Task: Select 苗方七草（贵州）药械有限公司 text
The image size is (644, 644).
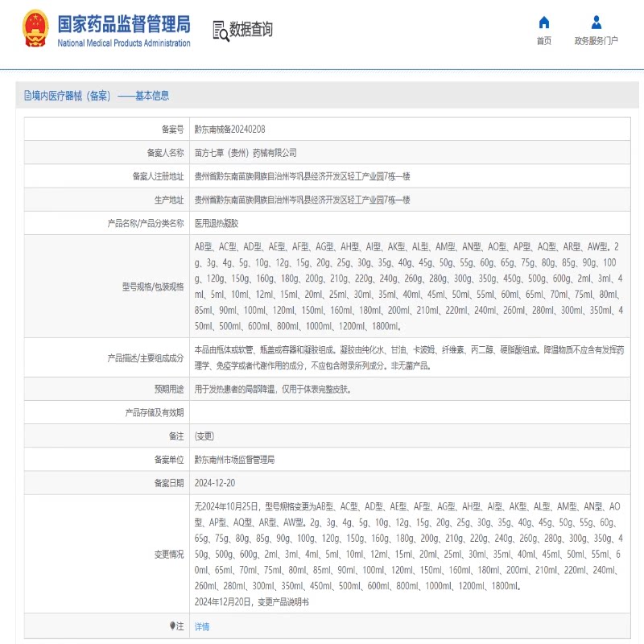Action: [246, 153]
